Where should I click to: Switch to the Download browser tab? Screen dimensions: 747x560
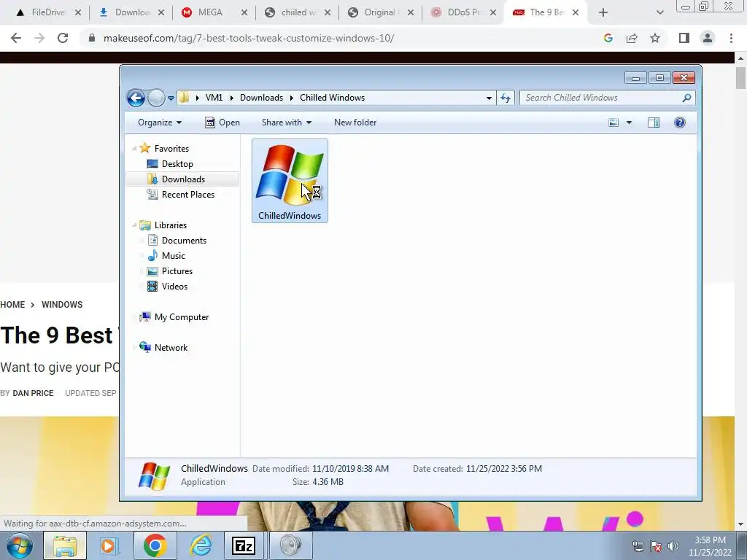pyautogui.click(x=131, y=12)
